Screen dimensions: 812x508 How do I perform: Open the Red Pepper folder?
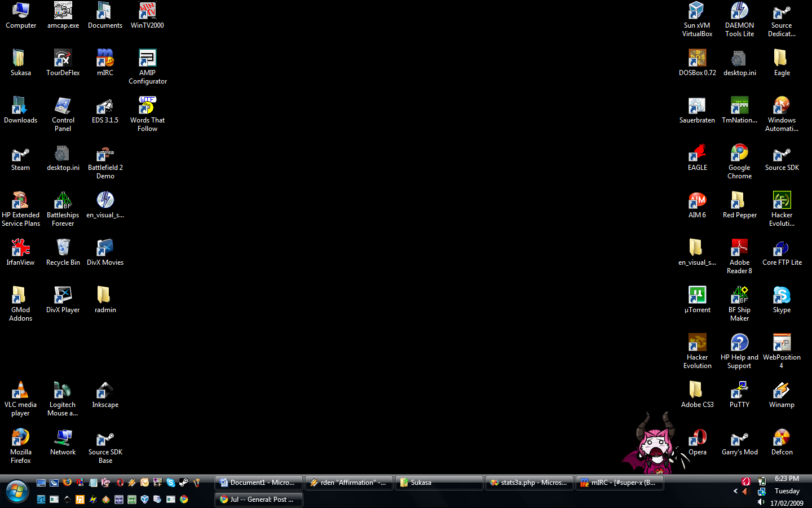pos(740,205)
